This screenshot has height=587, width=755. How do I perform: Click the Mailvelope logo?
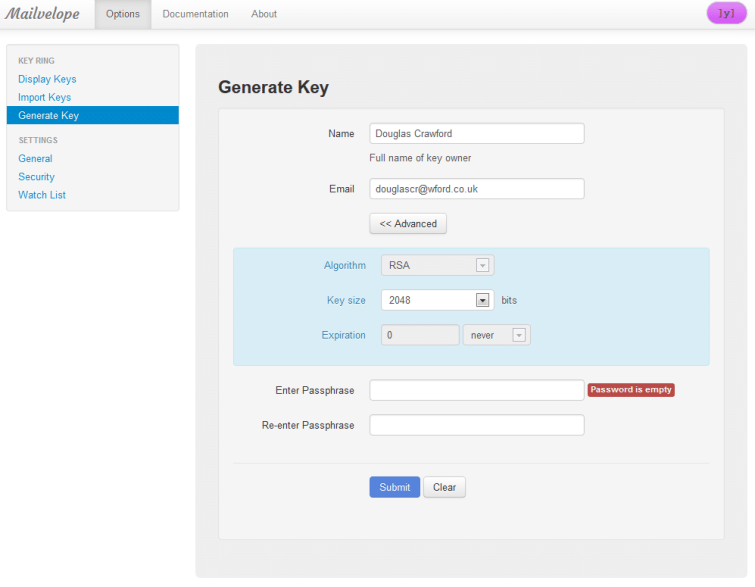[x=42, y=13]
